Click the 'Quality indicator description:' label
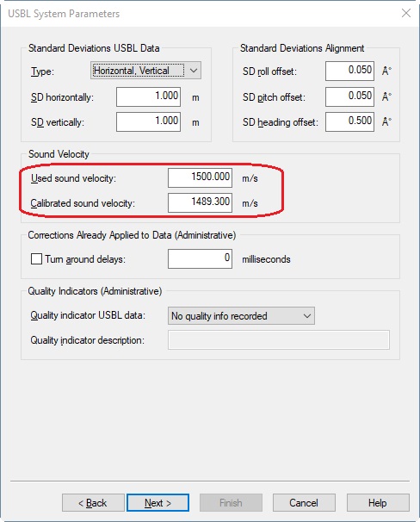This screenshot has height=522, width=420. tap(88, 340)
